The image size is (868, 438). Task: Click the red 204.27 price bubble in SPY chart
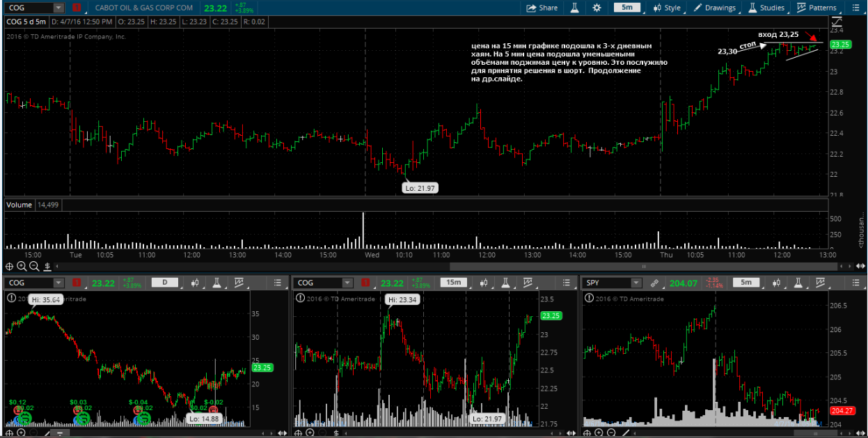point(843,411)
